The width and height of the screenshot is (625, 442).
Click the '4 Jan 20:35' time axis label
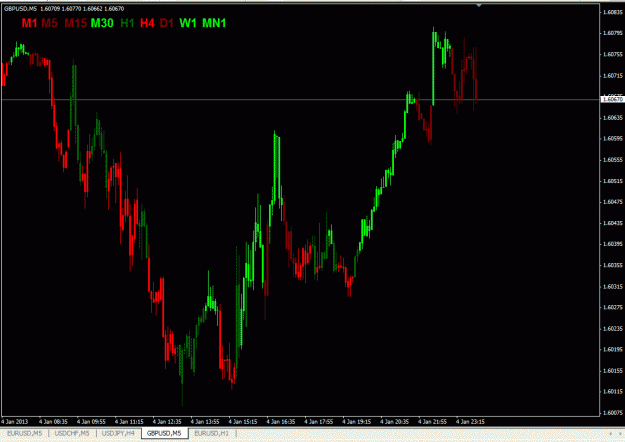coord(394,422)
